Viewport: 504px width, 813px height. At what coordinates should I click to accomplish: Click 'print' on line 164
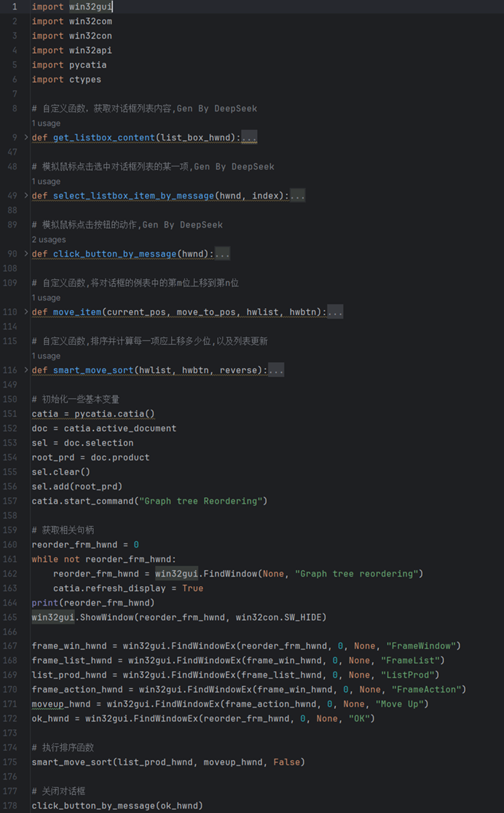point(45,603)
